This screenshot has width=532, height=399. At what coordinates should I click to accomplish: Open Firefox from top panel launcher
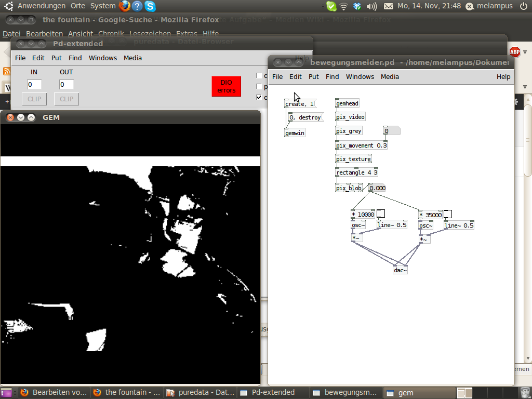coord(125,6)
